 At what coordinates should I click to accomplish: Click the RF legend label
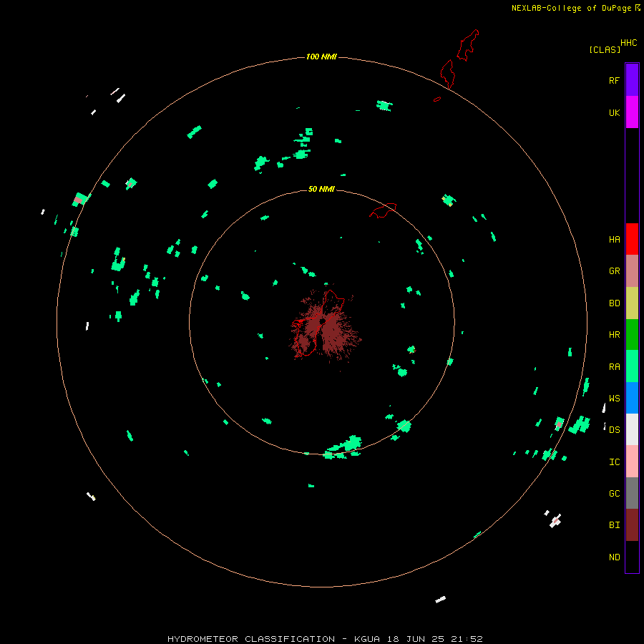(x=614, y=80)
